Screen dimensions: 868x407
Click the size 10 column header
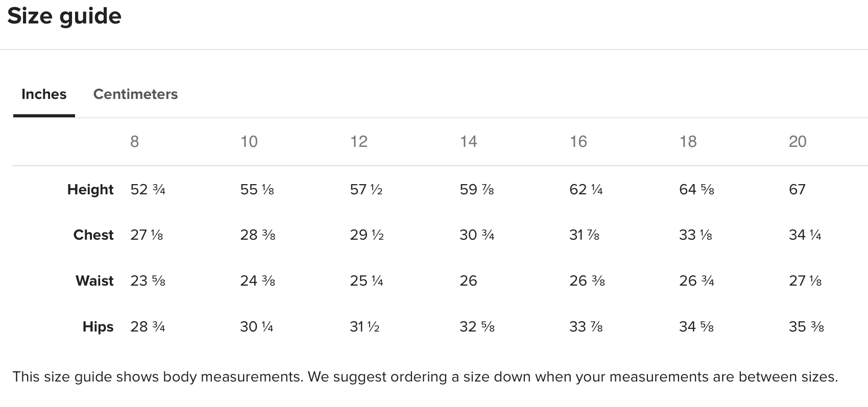[249, 141]
